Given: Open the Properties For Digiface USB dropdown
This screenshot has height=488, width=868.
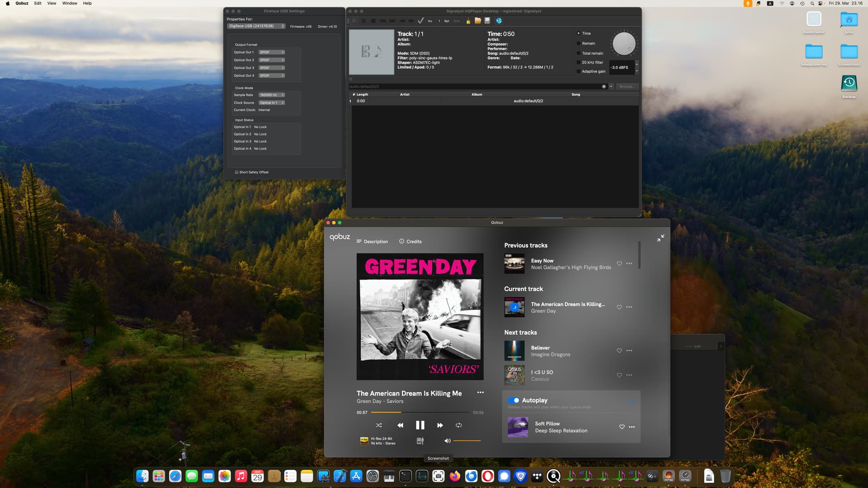Looking at the screenshot, I should tap(256, 26).
